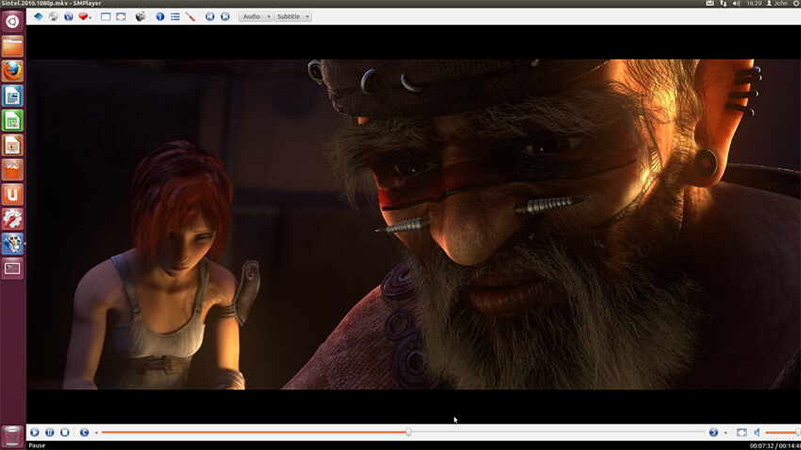
Task: Launch Firefox from the launcher
Action: 12,71
